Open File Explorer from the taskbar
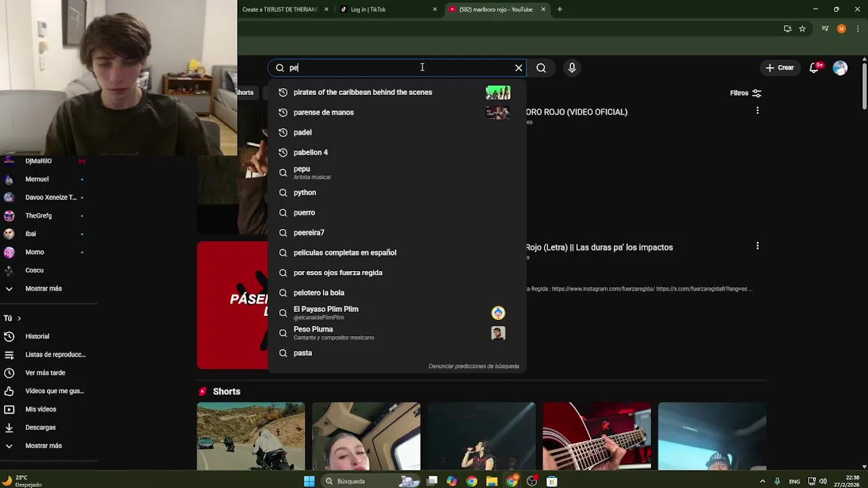The height and width of the screenshot is (488, 868). point(492,481)
